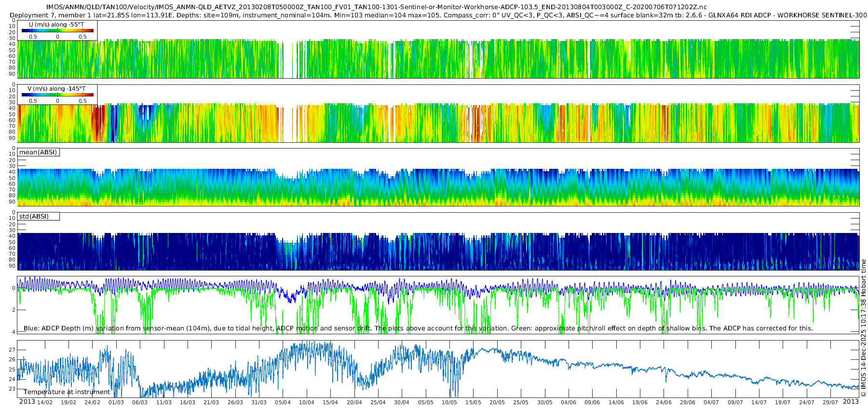The height and width of the screenshot is (410, 868).
Task: Click the mean(ABSI) panel label
Action: click(38, 152)
